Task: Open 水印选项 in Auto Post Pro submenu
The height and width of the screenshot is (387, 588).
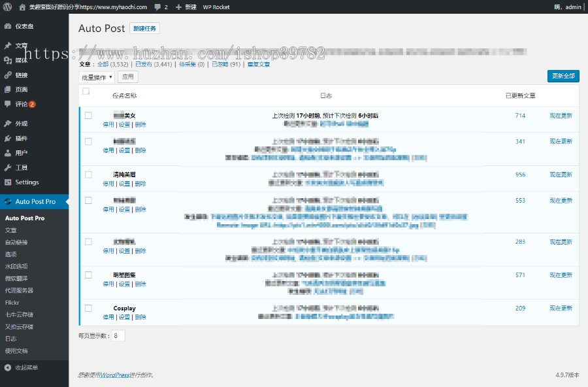Action: (x=16, y=266)
